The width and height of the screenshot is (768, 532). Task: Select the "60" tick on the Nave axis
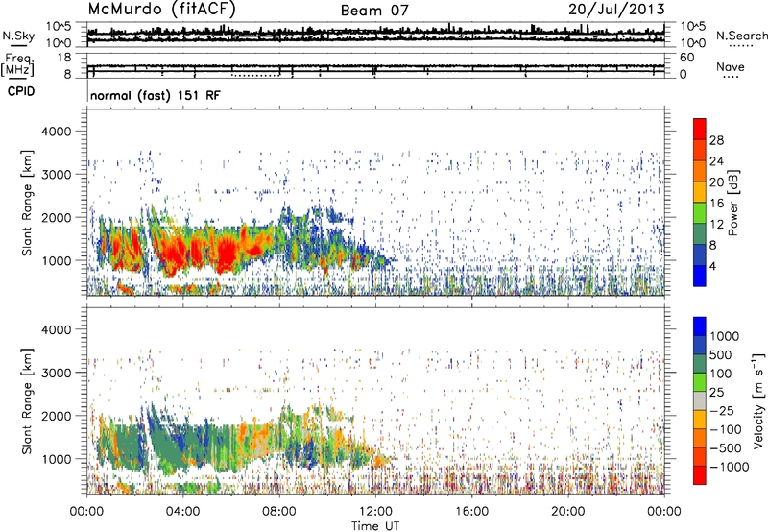(x=687, y=58)
